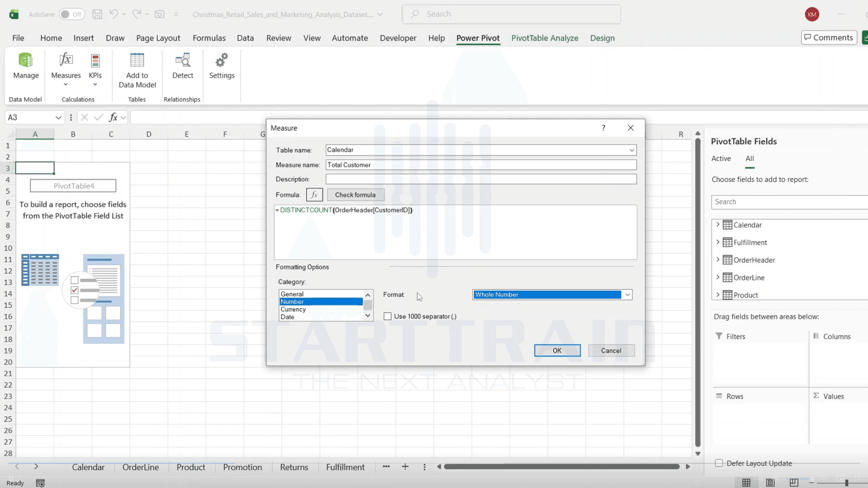
Task: Click the macro recording icon in status bar
Action: pos(40,483)
